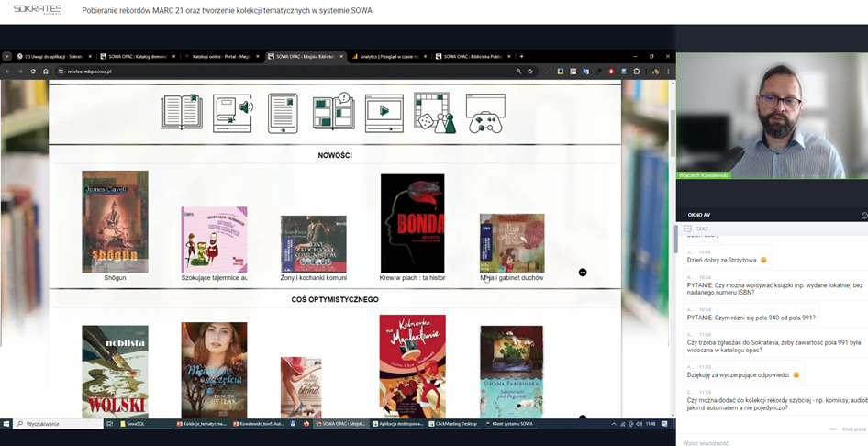The width and height of the screenshot is (868, 446).
Task: Open ClickMeeting Desktop from the taskbar
Action: click(x=454, y=424)
